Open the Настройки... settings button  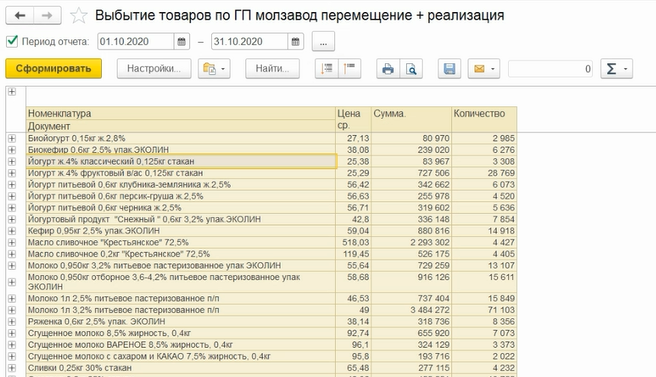pos(154,68)
